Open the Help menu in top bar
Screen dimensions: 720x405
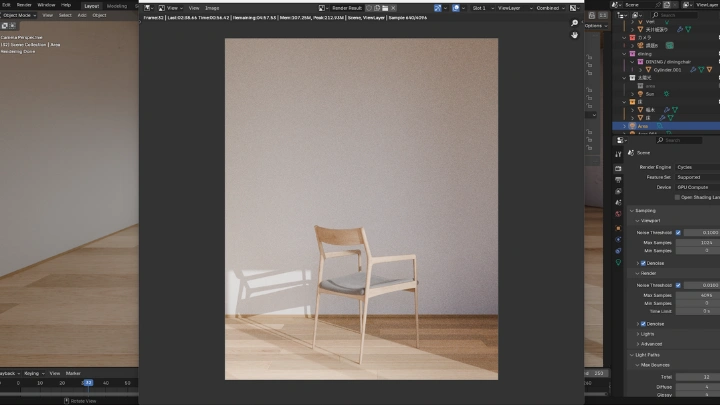[66, 5]
